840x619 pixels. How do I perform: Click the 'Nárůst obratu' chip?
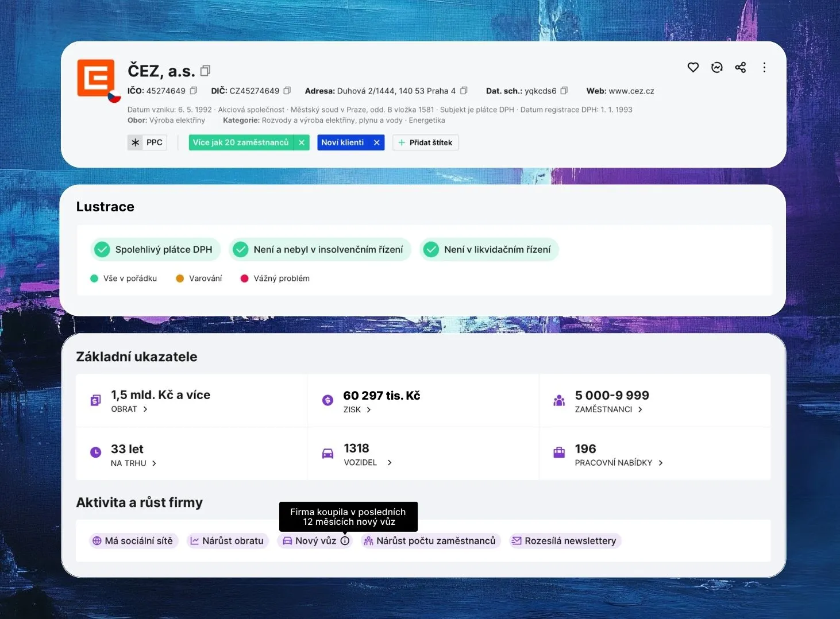point(228,541)
